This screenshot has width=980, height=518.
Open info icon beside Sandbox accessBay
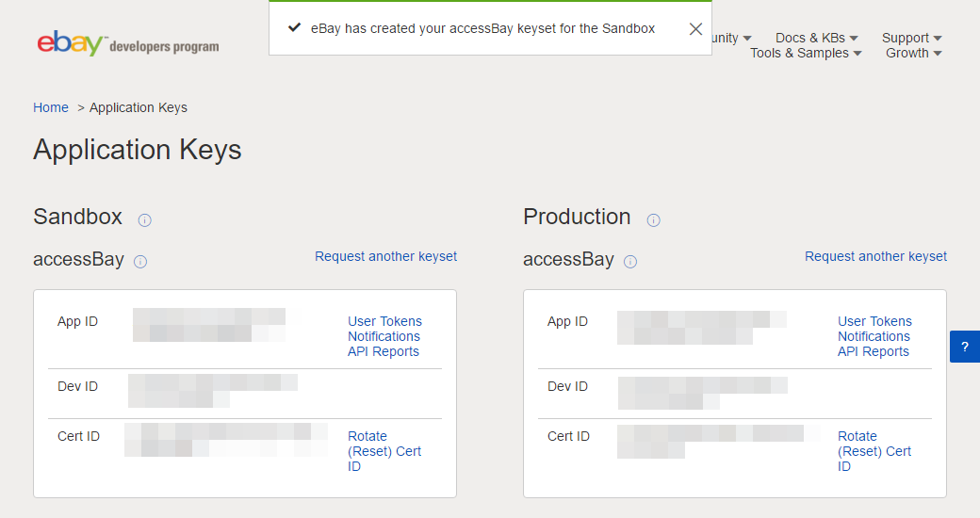[x=140, y=262]
